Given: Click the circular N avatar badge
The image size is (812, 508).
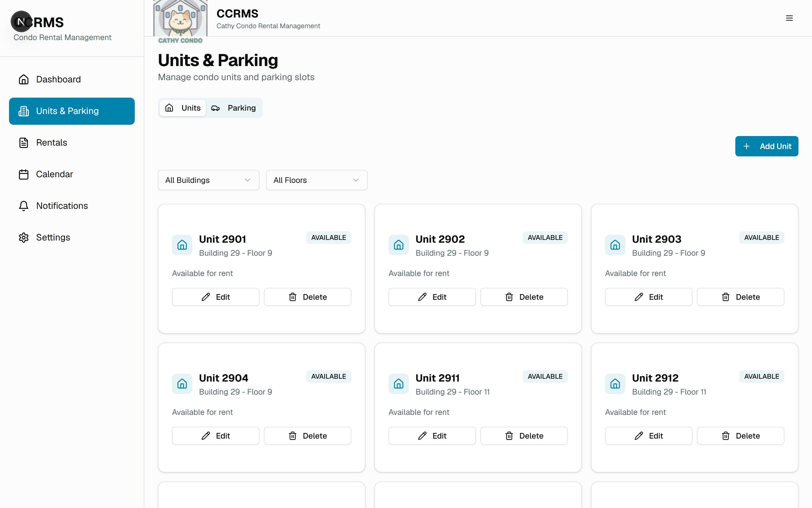Looking at the screenshot, I should 21,21.
